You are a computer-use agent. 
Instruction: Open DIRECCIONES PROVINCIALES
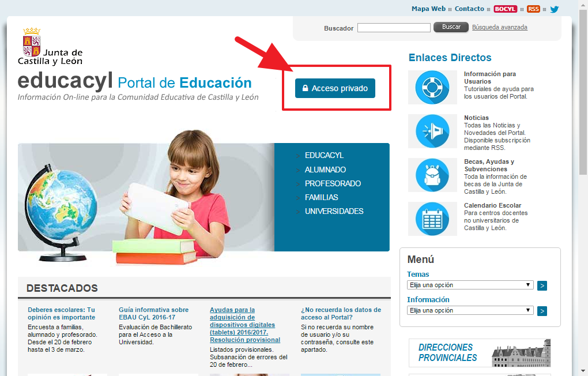447,352
